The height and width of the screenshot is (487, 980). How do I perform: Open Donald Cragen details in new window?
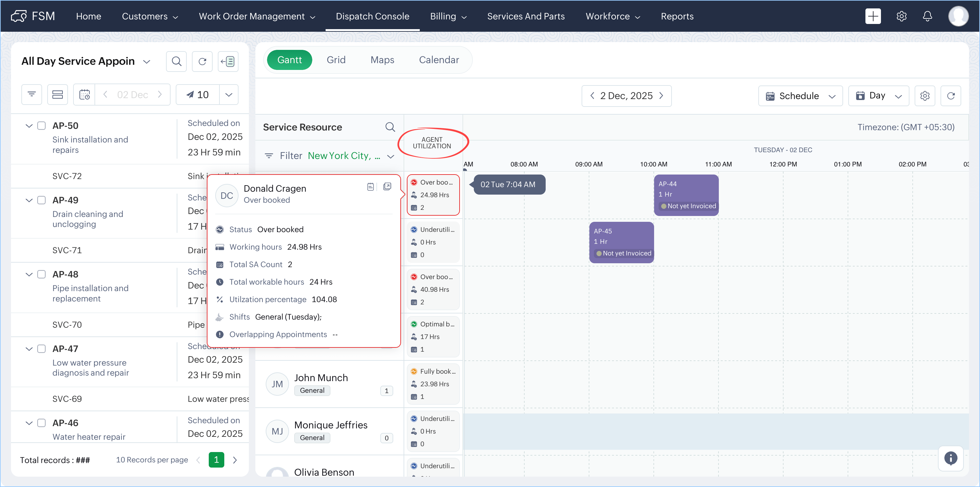pyautogui.click(x=387, y=186)
